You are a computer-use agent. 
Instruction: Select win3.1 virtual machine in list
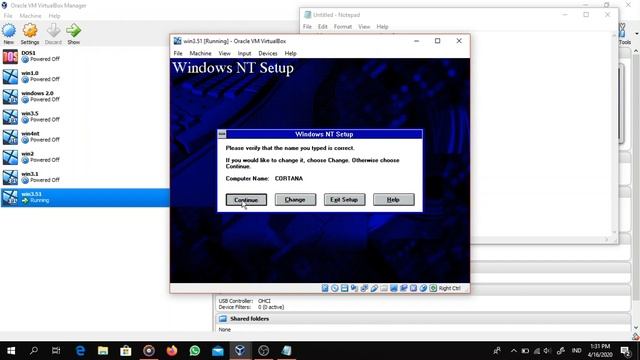pyautogui.click(x=85, y=177)
